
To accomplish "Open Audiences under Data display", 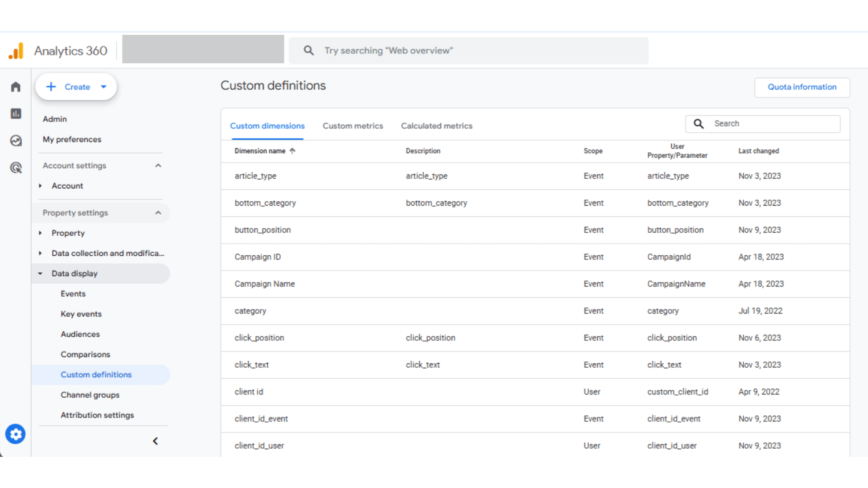I will pos(80,334).
